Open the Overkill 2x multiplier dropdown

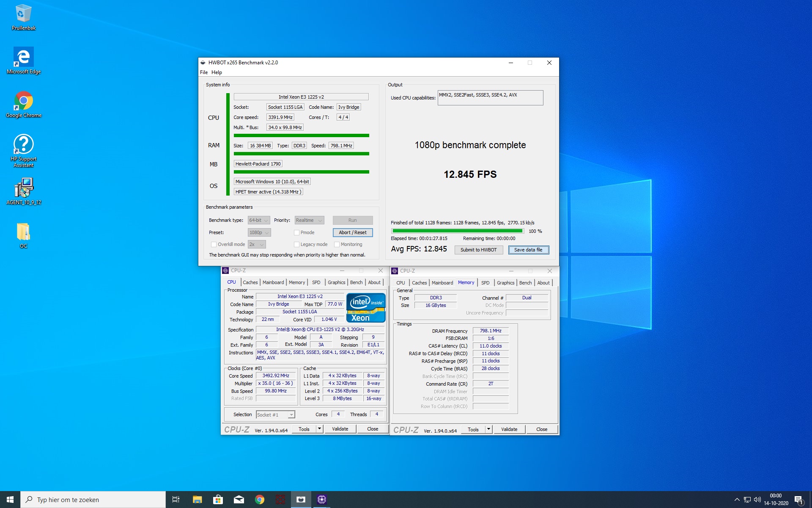point(257,244)
